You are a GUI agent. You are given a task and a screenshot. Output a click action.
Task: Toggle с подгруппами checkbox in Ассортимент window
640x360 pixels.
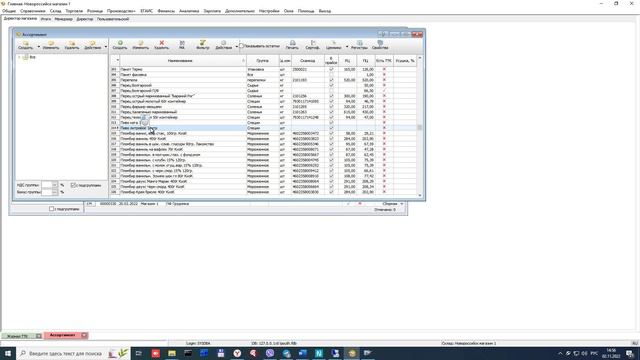pyautogui.click(x=73, y=185)
